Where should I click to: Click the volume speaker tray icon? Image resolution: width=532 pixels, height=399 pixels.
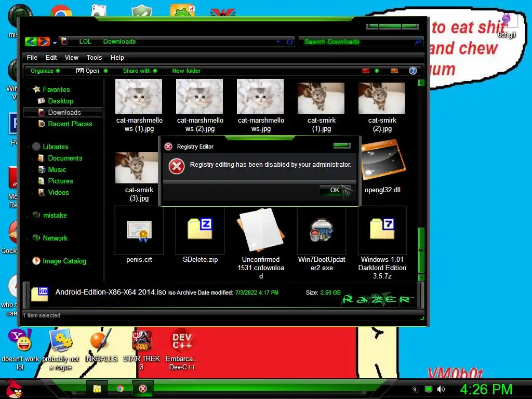point(441,389)
